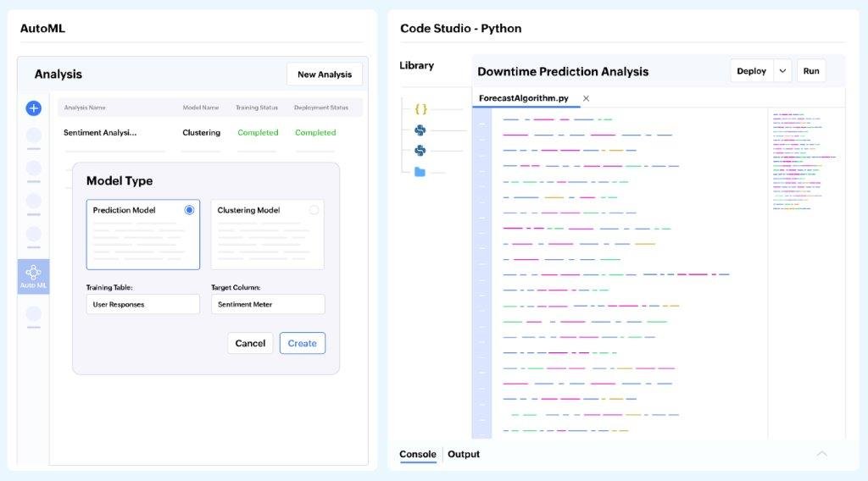Select the Prediction Model radio button
The image size is (868, 481).
(189, 210)
